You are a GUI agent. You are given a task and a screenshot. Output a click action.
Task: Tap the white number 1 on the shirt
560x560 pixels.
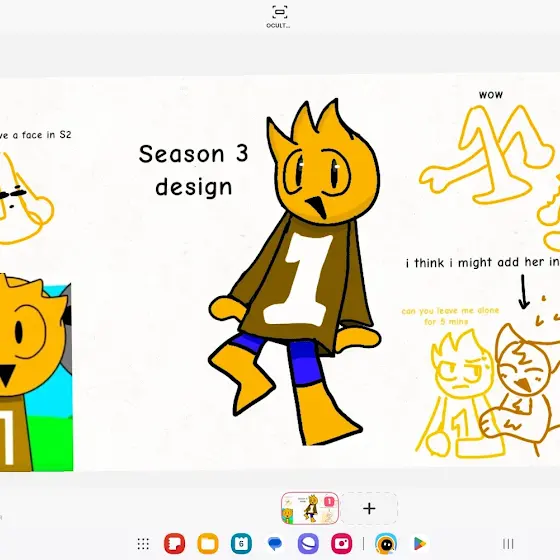pos(299,279)
